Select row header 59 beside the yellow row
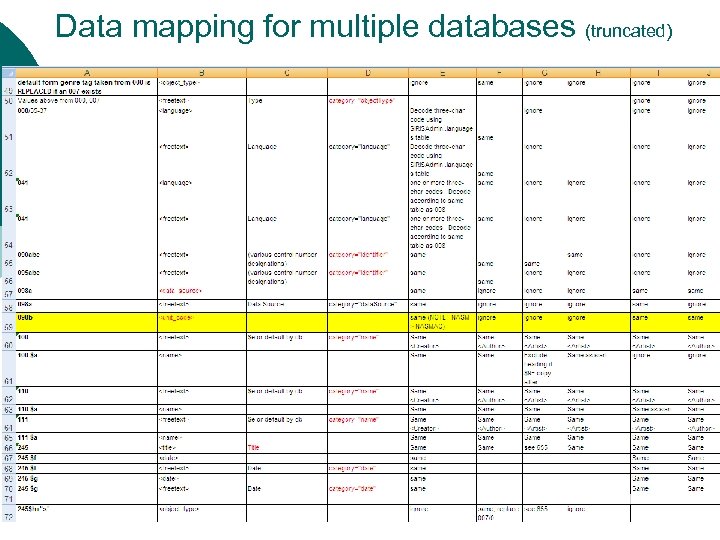The width and height of the screenshot is (720, 540). [x=8, y=323]
